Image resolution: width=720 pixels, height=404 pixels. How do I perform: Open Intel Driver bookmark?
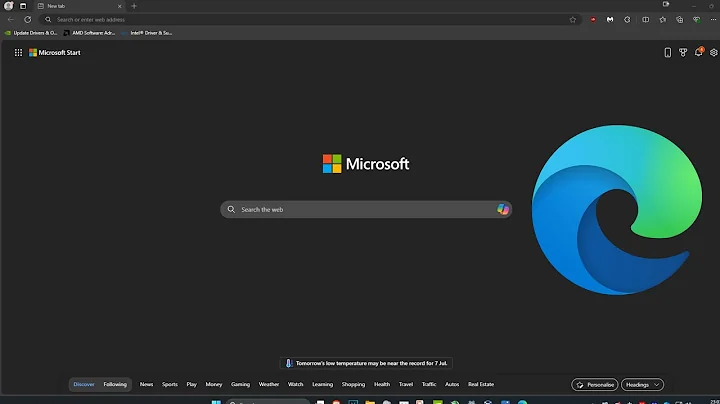147,33
